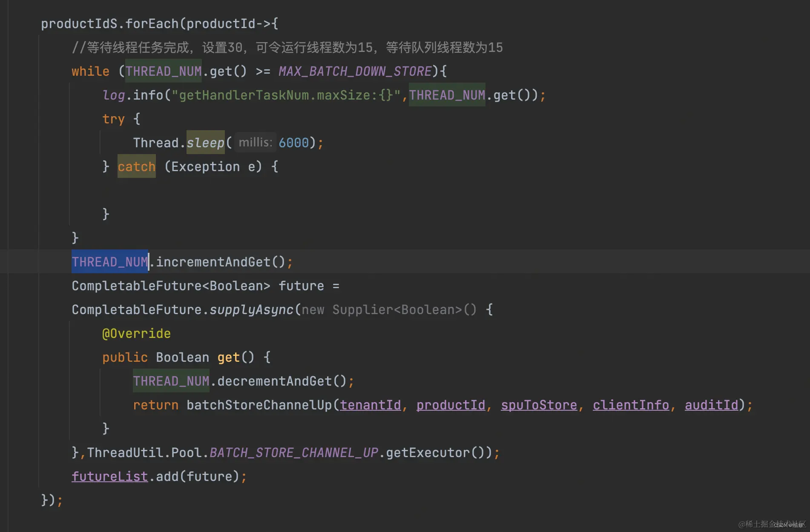The height and width of the screenshot is (532, 810).
Task: Click .add(future) call
Action: click(x=194, y=477)
